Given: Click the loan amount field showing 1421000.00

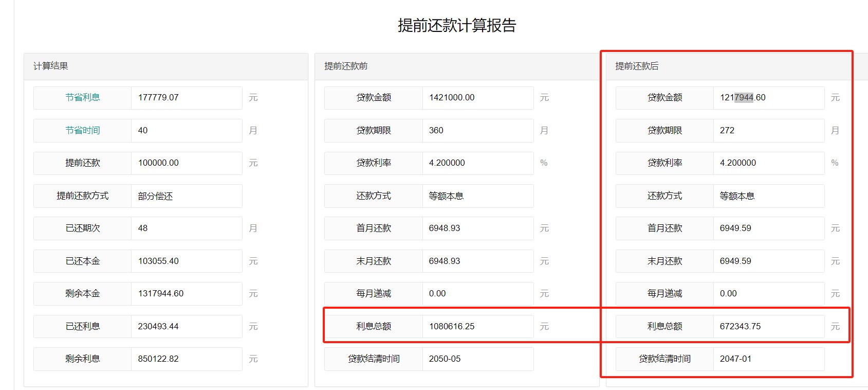Looking at the screenshot, I should 477,98.
